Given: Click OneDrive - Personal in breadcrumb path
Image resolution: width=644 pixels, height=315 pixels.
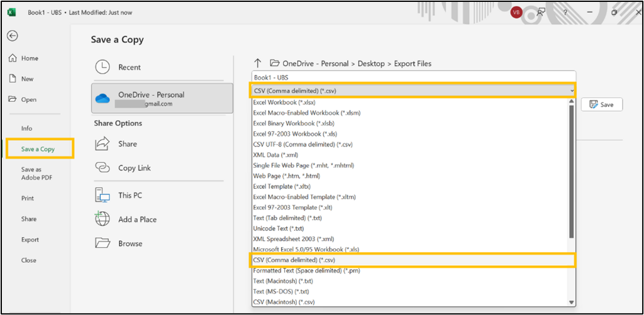Looking at the screenshot, I should pos(316,64).
